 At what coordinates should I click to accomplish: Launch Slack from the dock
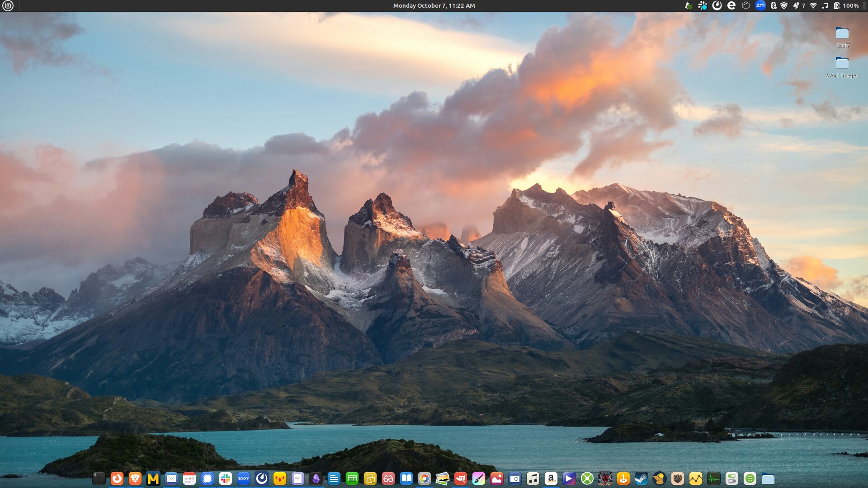pyautogui.click(x=225, y=479)
